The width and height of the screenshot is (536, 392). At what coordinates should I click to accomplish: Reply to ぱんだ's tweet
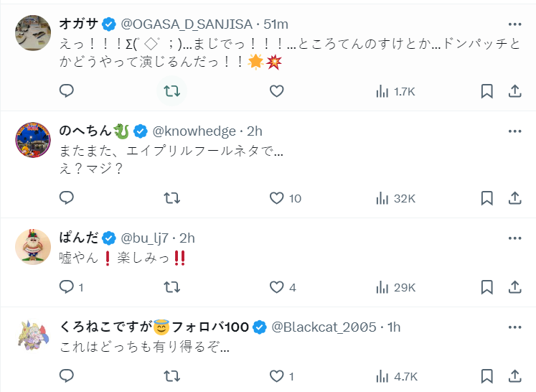pyautogui.click(x=67, y=287)
